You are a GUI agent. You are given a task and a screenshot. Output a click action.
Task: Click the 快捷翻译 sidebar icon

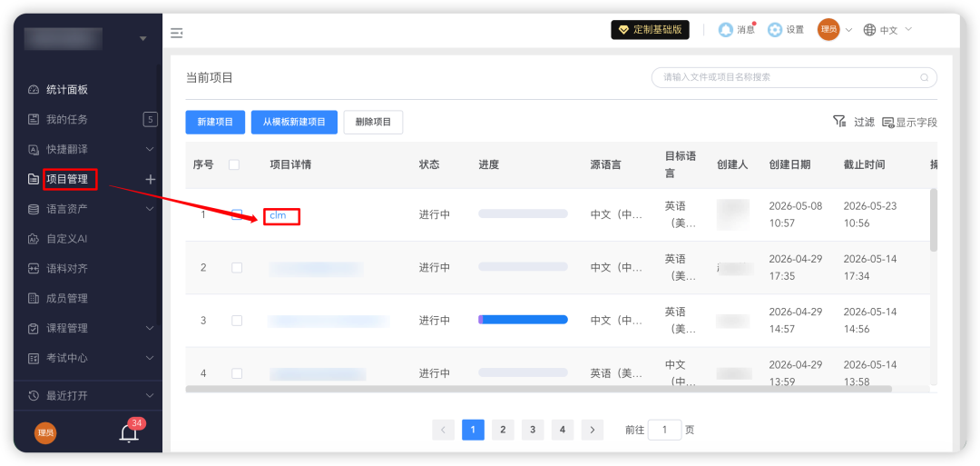(x=34, y=150)
